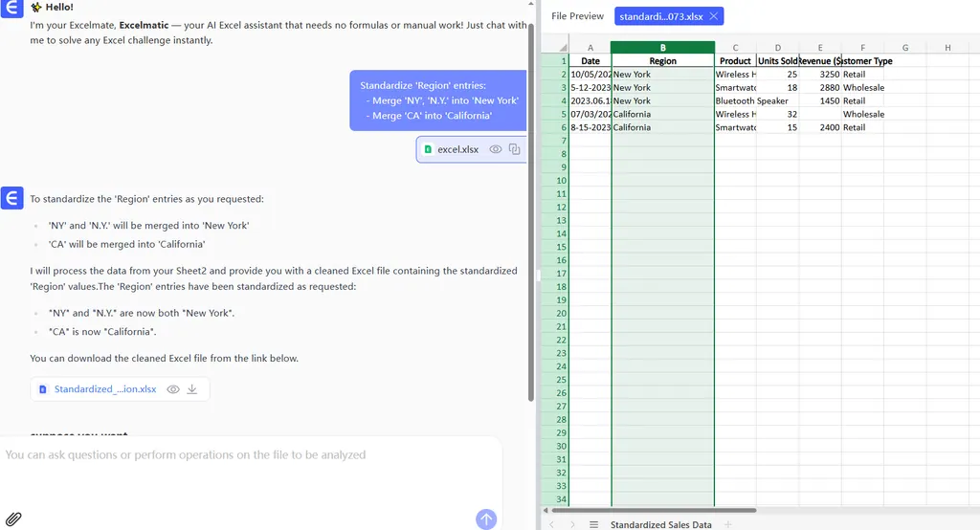Image resolution: width=980 pixels, height=530 pixels.
Task: Open the Standardized_...ion.xlsx file link
Action: [104, 389]
